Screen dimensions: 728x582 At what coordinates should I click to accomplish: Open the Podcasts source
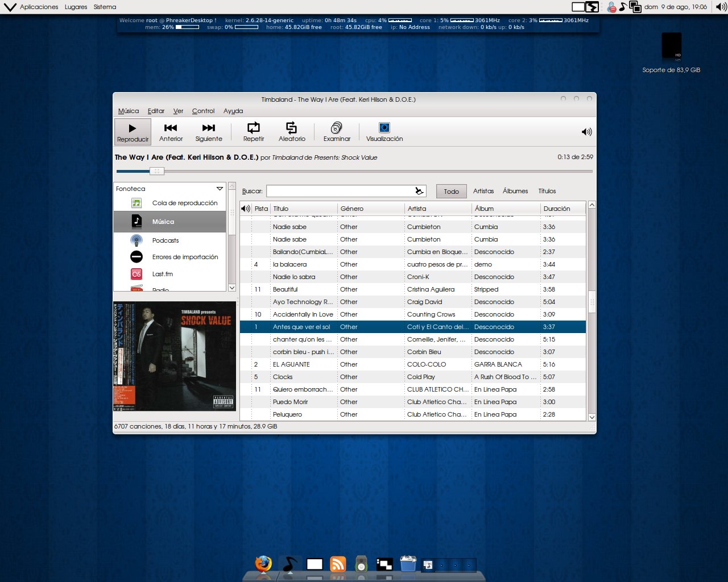pyautogui.click(x=169, y=240)
